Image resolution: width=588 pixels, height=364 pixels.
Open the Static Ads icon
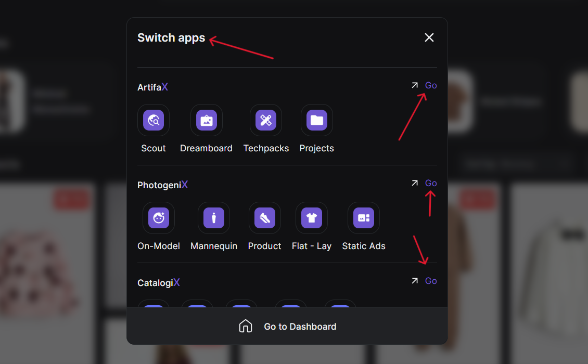pyautogui.click(x=364, y=218)
